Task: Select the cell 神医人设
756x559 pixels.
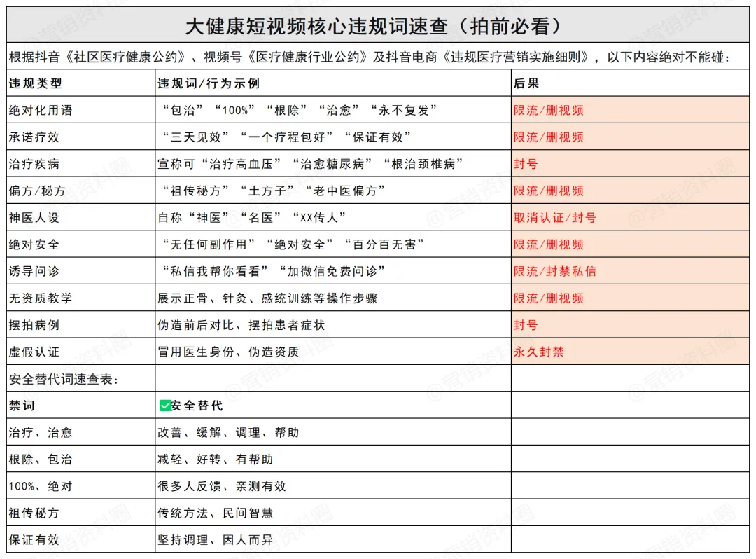Action: pyautogui.click(x=81, y=218)
